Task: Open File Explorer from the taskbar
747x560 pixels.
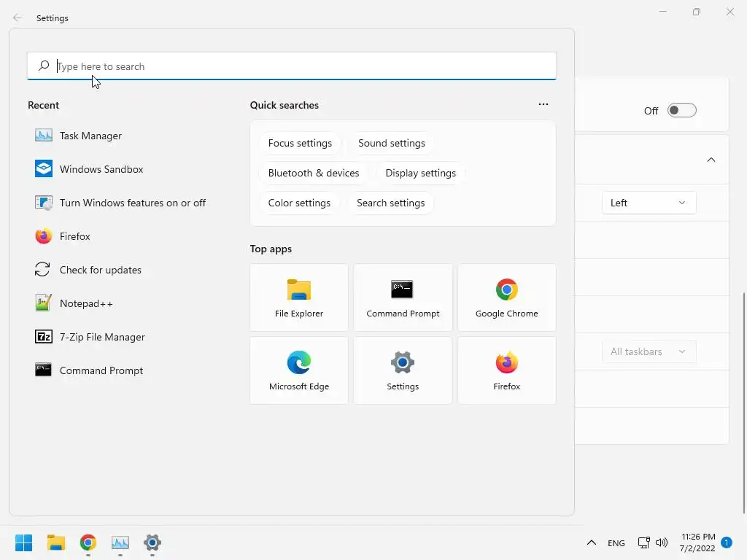Action: 55,542
